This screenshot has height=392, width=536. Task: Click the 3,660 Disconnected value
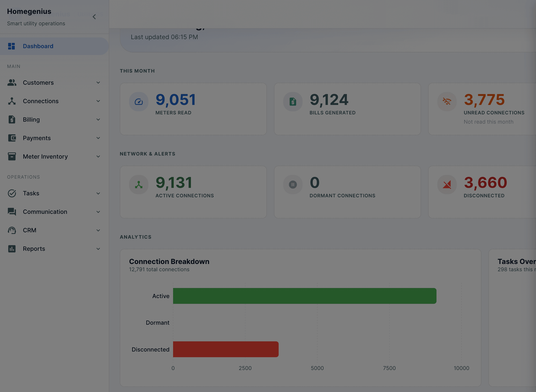tap(485, 183)
